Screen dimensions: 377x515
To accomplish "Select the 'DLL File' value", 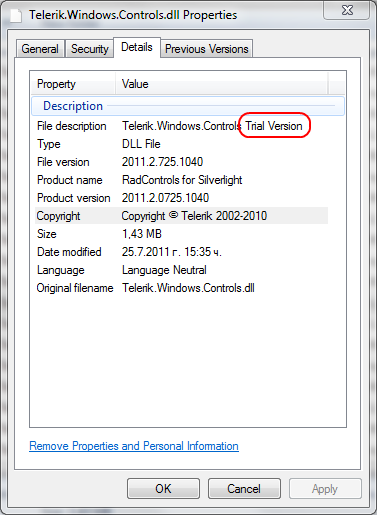I will click(141, 144).
